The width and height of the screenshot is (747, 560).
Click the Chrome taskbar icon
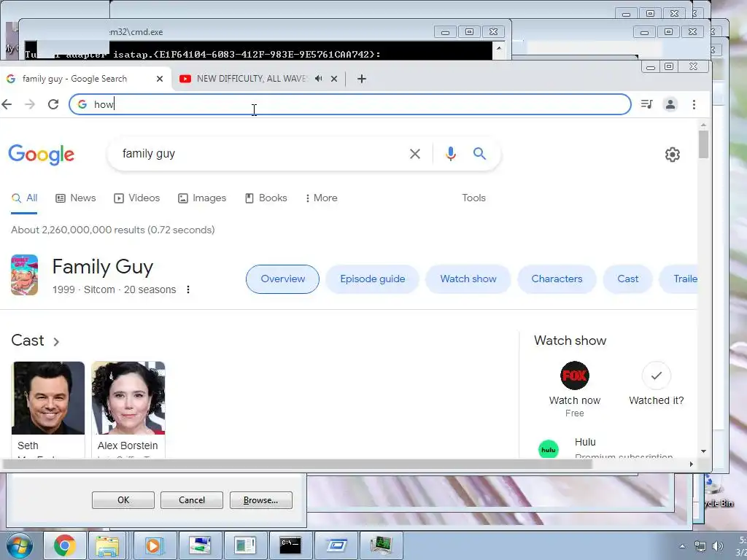pos(65,545)
